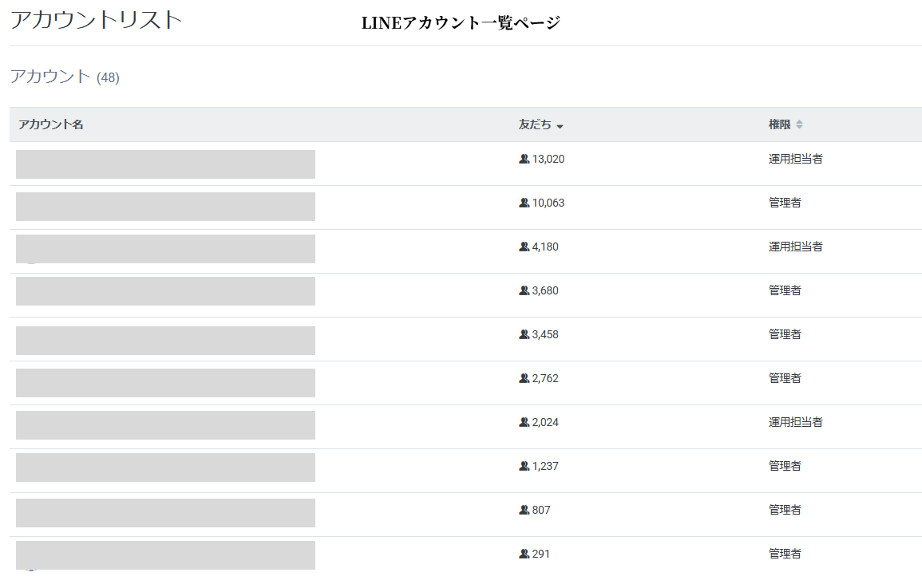The width and height of the screenshot is (922, 588).
Task: Click the friends icon beside 2,762
Action: [x=524, y=379]
